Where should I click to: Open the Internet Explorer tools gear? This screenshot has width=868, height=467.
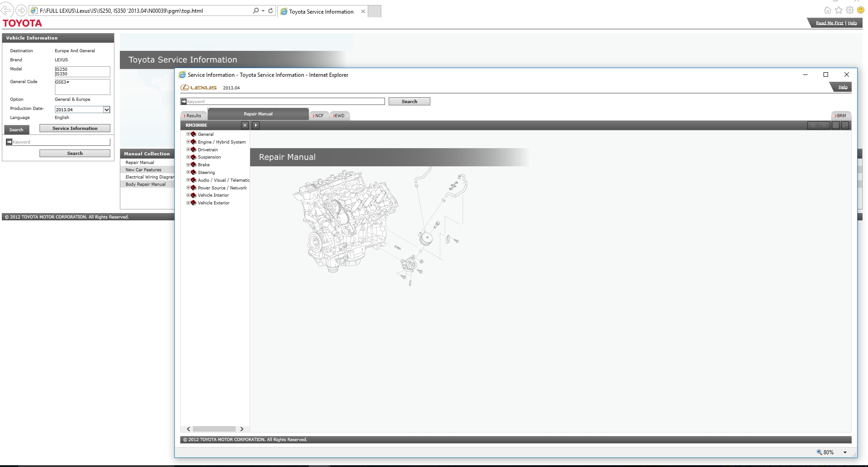850,10
